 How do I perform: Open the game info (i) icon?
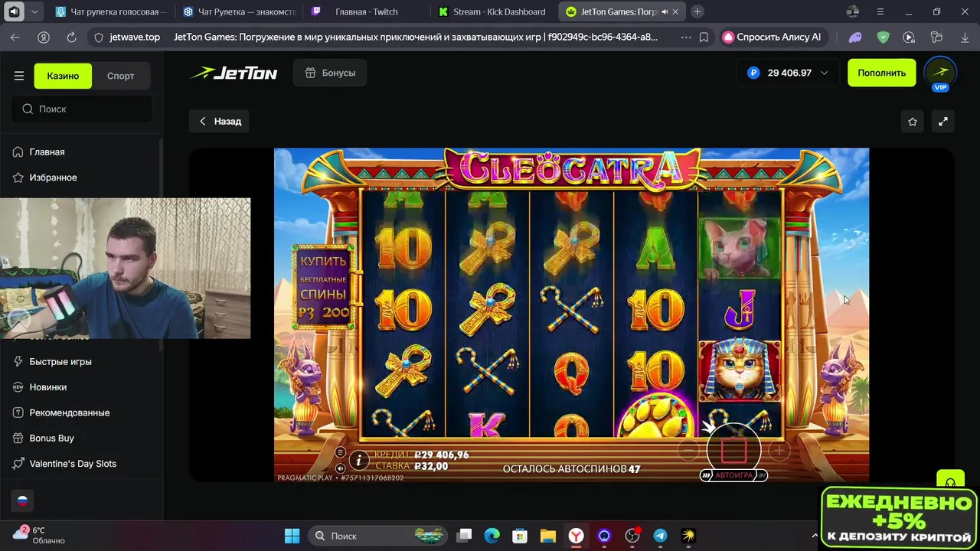pyautogui.click(x=358, y=460)
